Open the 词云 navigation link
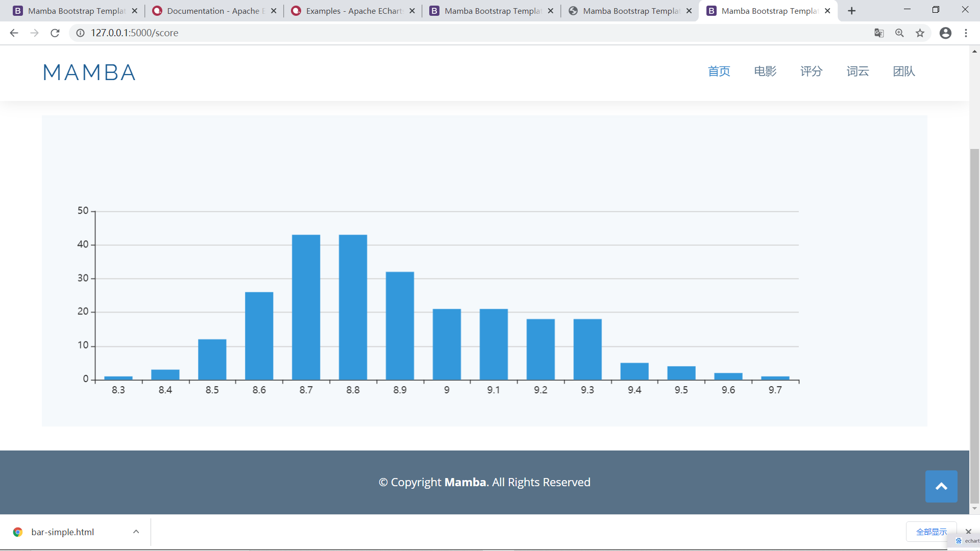The image size is (980, 551). (x=857, y=71)
